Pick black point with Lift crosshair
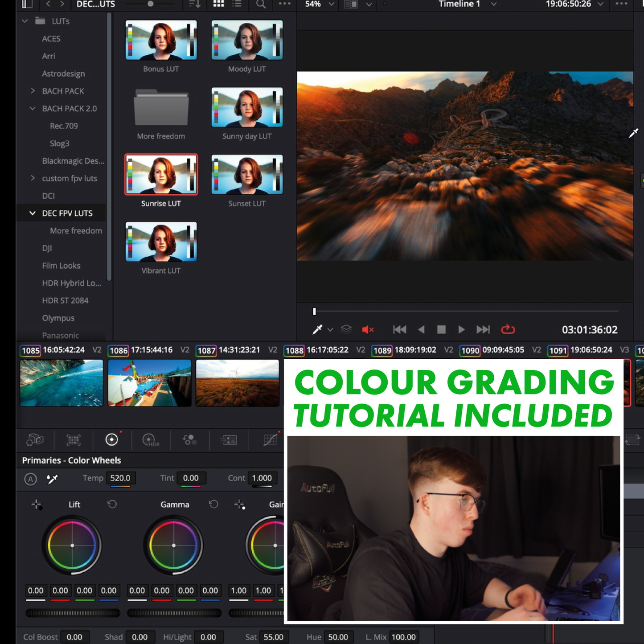Viewport: 644px width, 644px height. point(37,505)
